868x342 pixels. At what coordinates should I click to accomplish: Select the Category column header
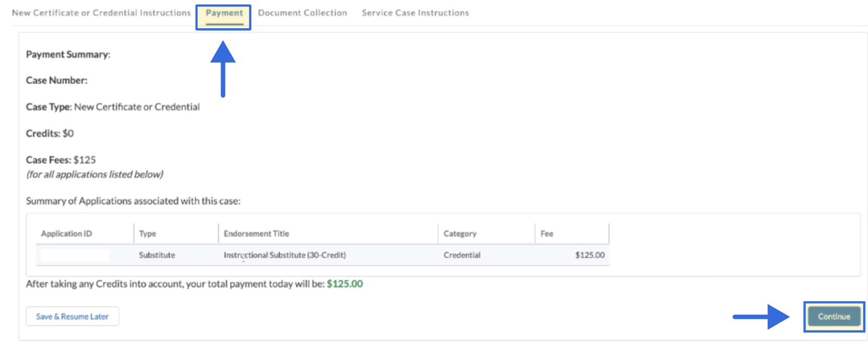pyautogui.click(x=460, y=234)
